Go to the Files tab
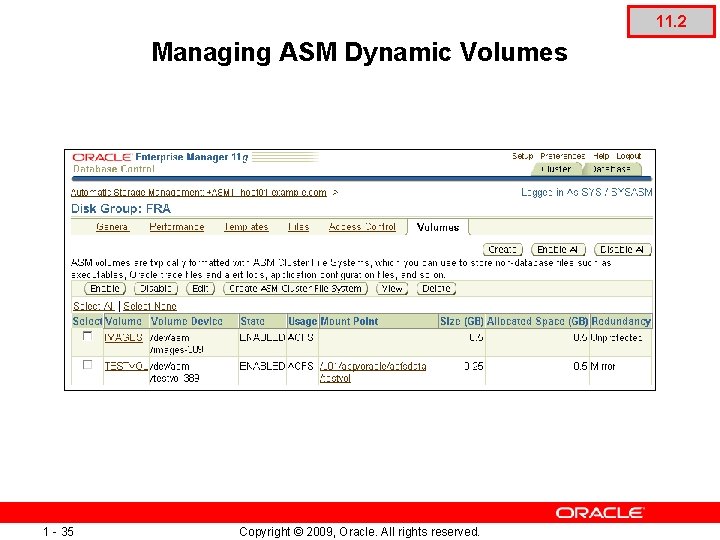The image size is (720, 540). click(x=298, y=227)
